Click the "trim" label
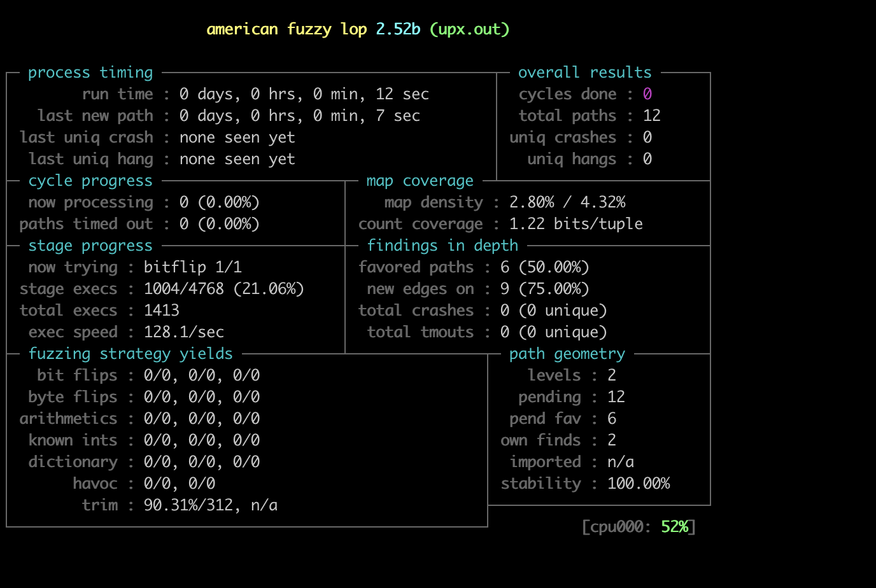This screenshot has height=588, width=876. click(x=100, y=505)
